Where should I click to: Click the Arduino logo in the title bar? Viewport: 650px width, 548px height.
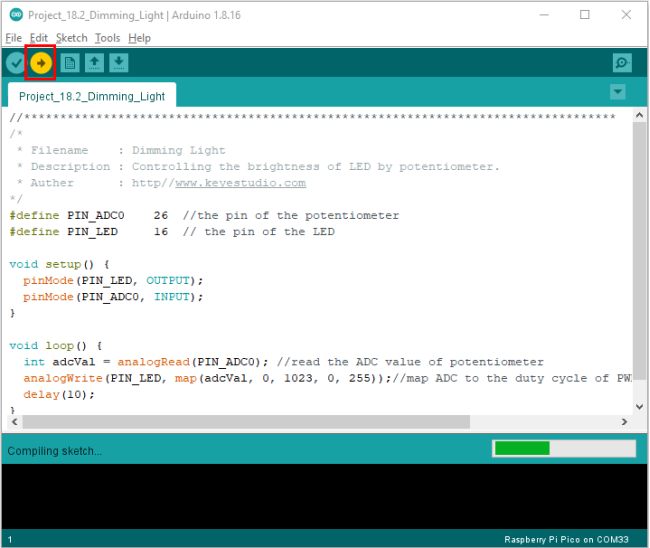[x=16, y=15]
